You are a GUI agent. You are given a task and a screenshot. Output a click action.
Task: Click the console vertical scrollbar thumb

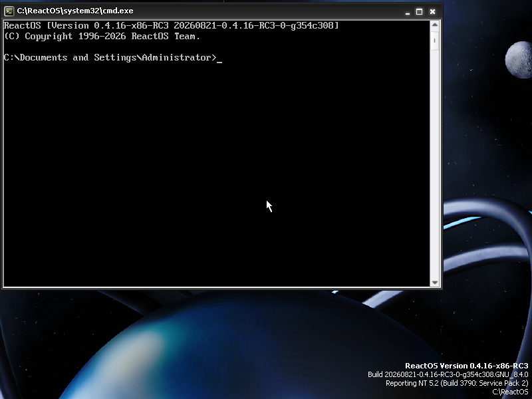click(x=435, y=40)
